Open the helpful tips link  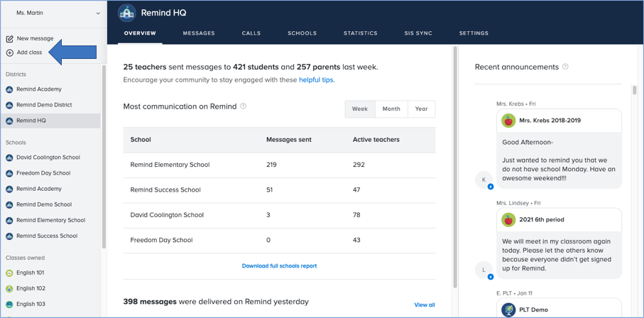[x=316, y=80]
